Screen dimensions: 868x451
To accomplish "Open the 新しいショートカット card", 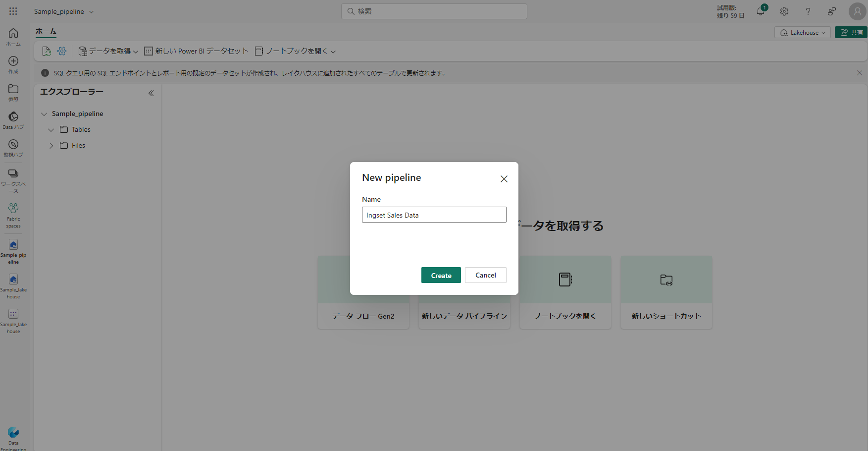I will [x=666, y=292].
